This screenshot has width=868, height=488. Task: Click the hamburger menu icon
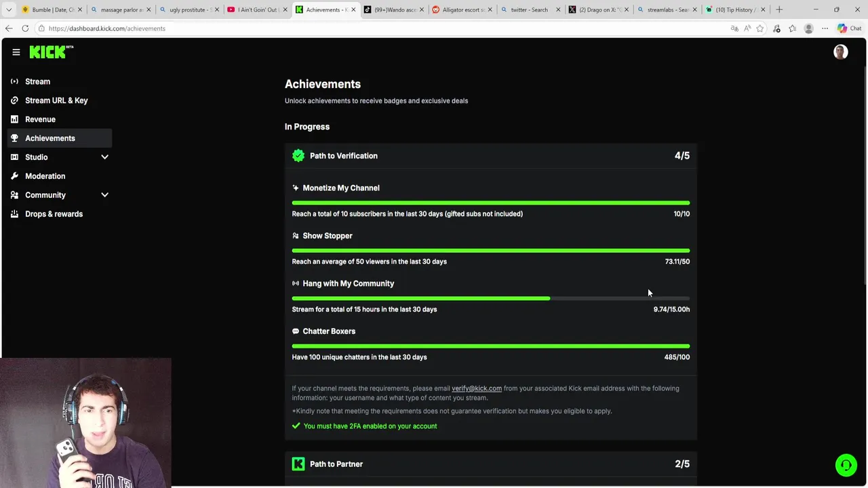point(16,52)
